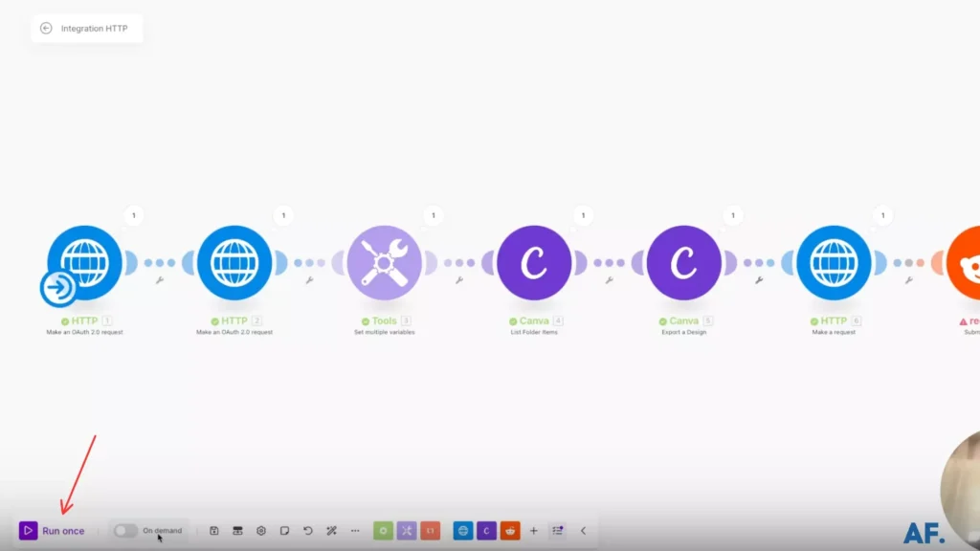This screenshot has width=980, height=551.
Task: Click the Run once button
Action: (x=52, y=530)
